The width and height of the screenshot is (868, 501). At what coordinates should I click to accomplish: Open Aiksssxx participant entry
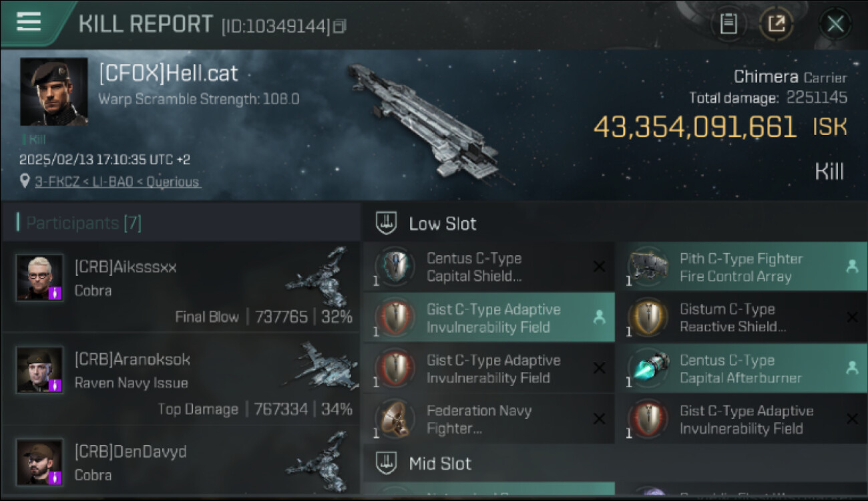pyautogui.click(x=181, y=287)
